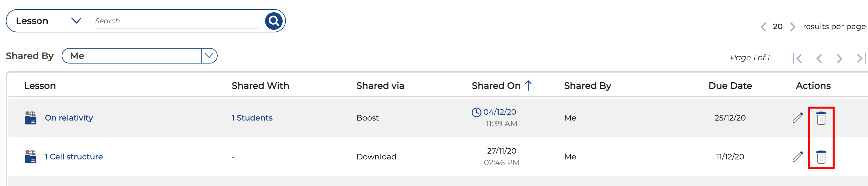Click the 1 Cell structure file icon
Screen dimensions: 868x186
pyautogui.click(x=30, y=157)
